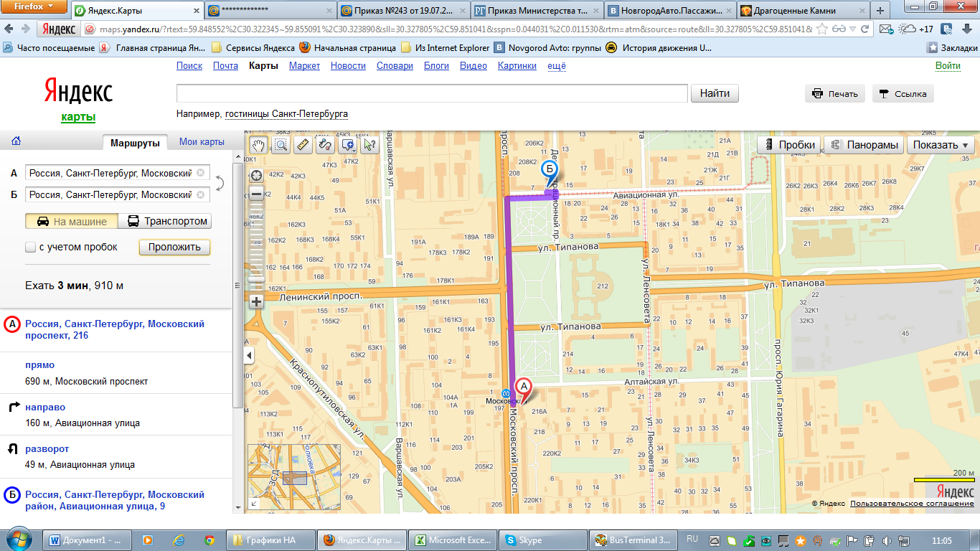The height and width of the screenshot is (551, 980).
Task: Toggle the Панорамы street view layer
Action: (864, 145)
